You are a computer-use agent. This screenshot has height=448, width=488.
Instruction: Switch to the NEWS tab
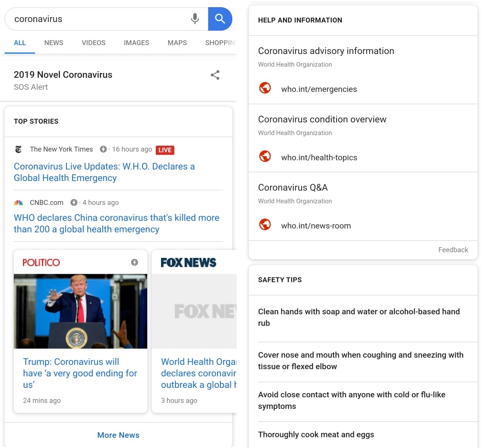(54, 43)
